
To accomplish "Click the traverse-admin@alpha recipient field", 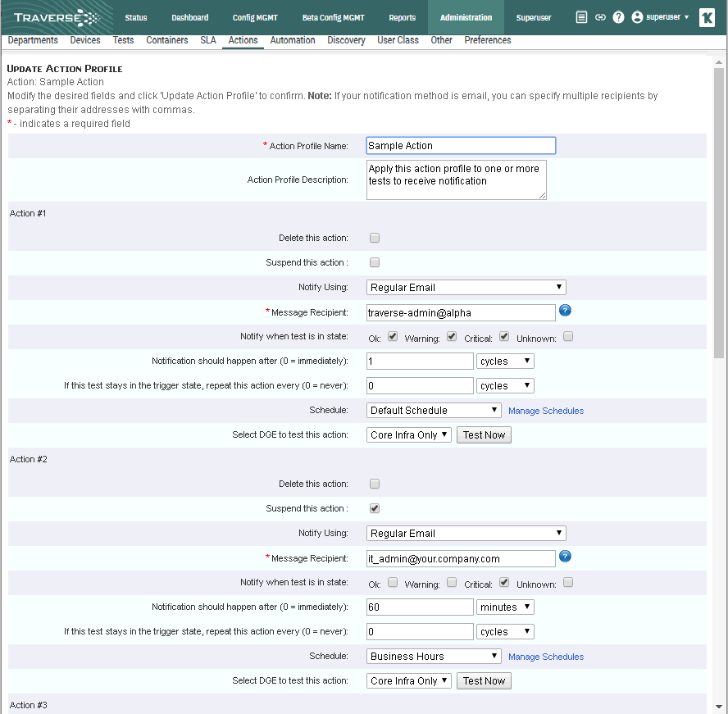I will (461, 313).
